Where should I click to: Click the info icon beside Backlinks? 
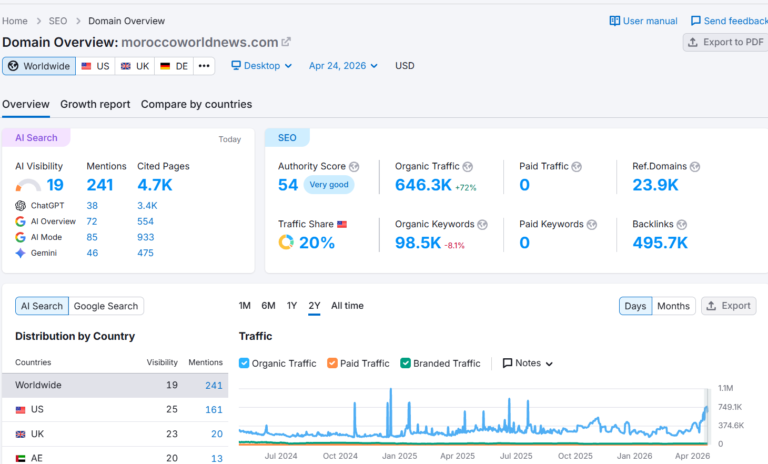pos(681,224)
